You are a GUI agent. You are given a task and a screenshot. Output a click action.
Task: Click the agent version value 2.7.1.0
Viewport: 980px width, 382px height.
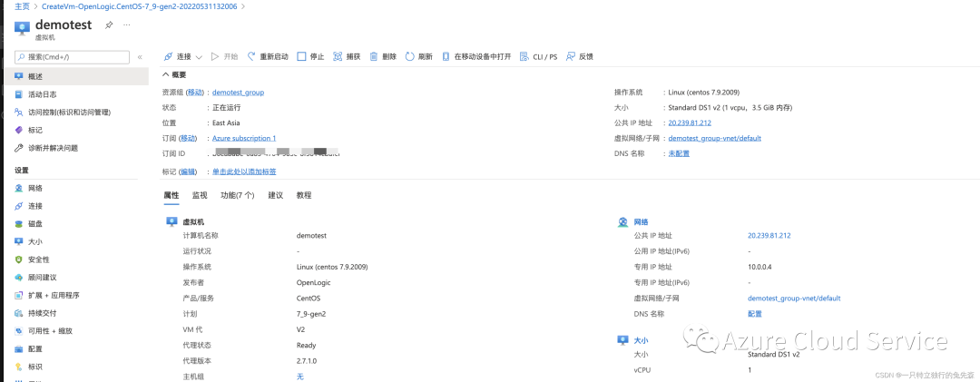(x=307, y=361)
